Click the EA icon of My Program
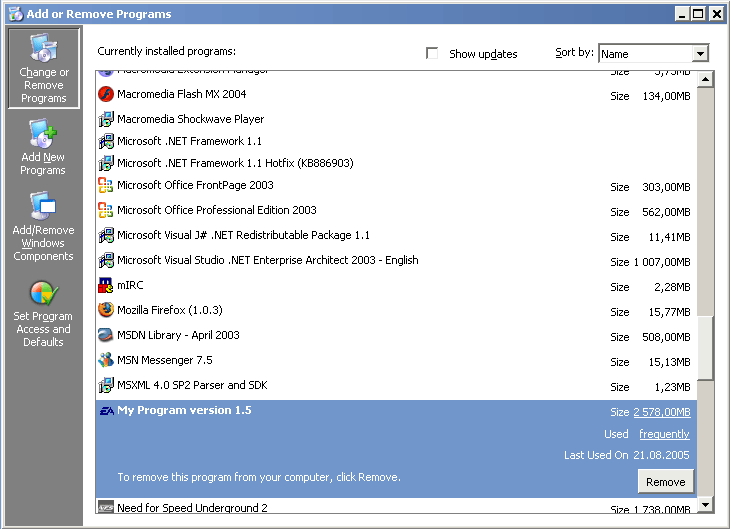This screenshot has width=730, height=529. tap(107, 411)
